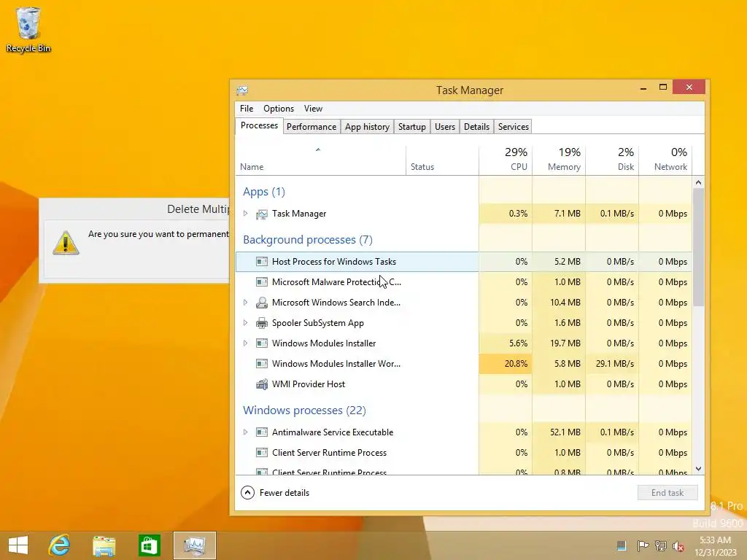Click the Task Manager app row icon
This screenshot has width=747, height=560.
(262, 214)
